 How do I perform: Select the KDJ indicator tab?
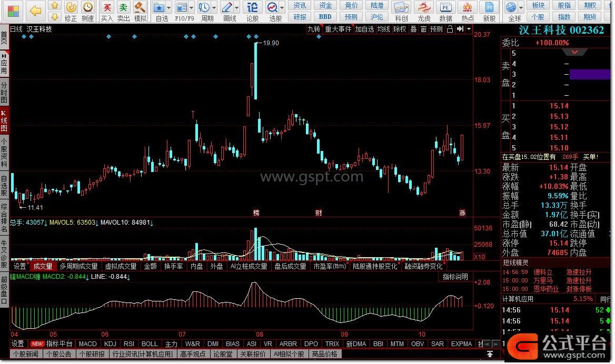click(110, 344)
